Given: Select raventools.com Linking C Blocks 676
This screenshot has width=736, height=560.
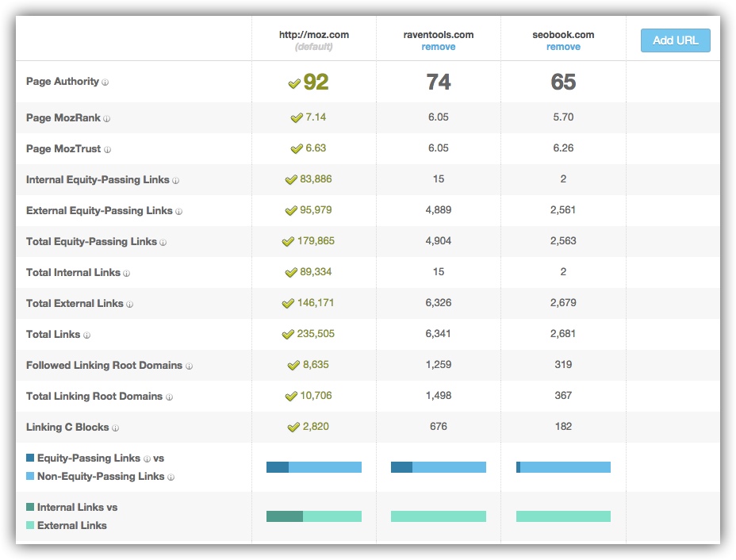Looking at the screenshot, I should point(439,427).
